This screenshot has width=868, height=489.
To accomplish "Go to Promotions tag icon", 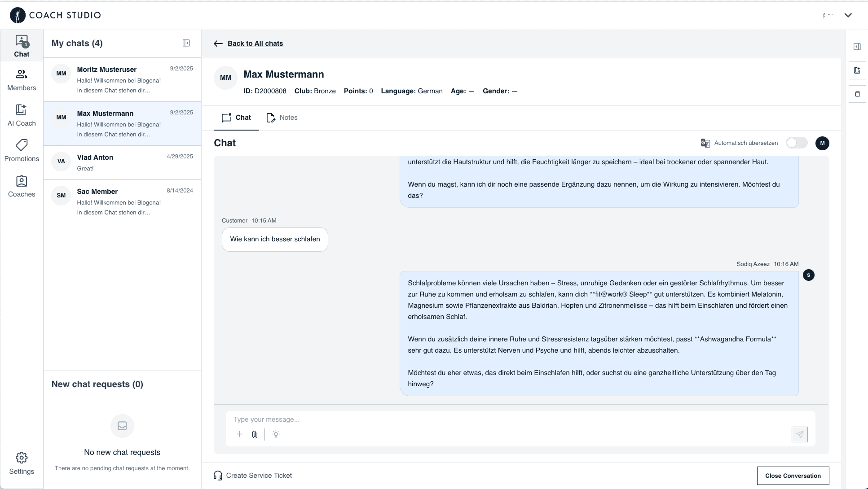I will (x=22, y=145).
